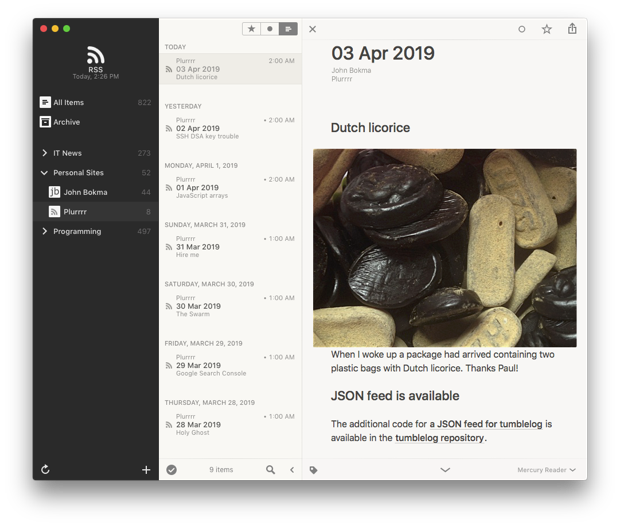The width and height of the screenshot is (620, 526).
Task: Open the 29 Mar 2019 entry
Action: pos(230,365)
